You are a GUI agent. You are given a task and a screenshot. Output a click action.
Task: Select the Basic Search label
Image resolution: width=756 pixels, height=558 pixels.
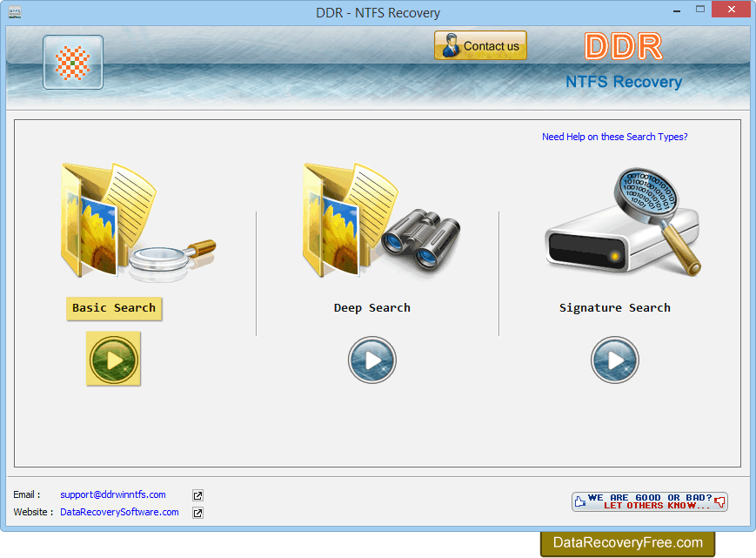[114, 308]
